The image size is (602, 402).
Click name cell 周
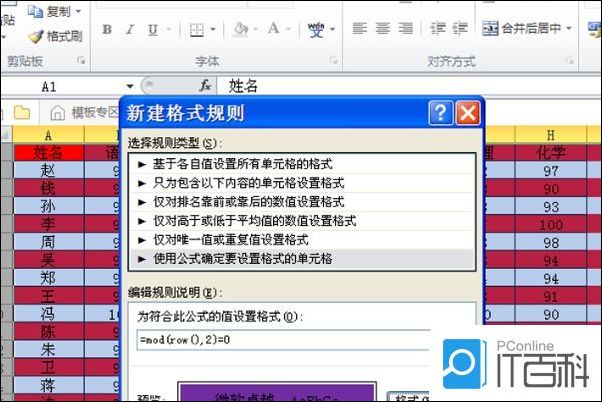48,243
